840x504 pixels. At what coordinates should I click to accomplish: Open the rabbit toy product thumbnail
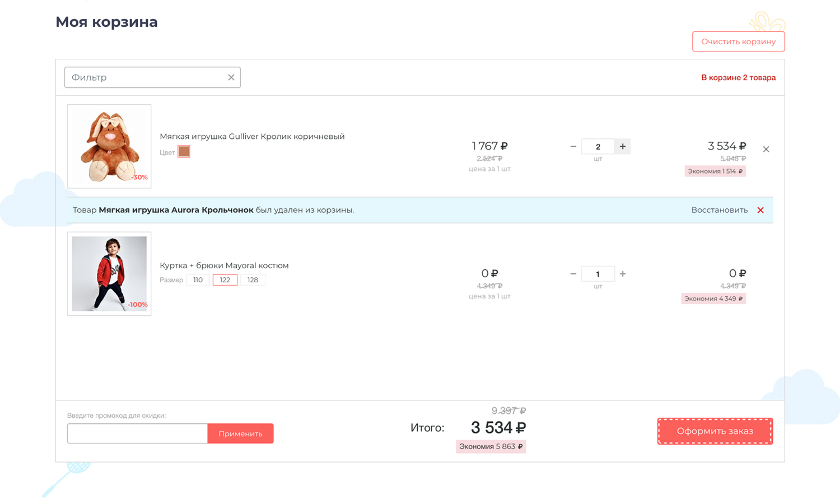(x=109, y=146)
